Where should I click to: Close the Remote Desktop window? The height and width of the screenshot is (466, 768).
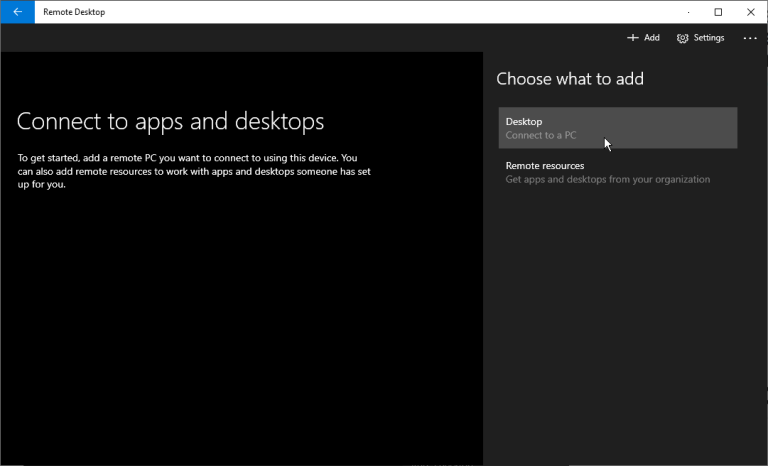click(750, 12)
